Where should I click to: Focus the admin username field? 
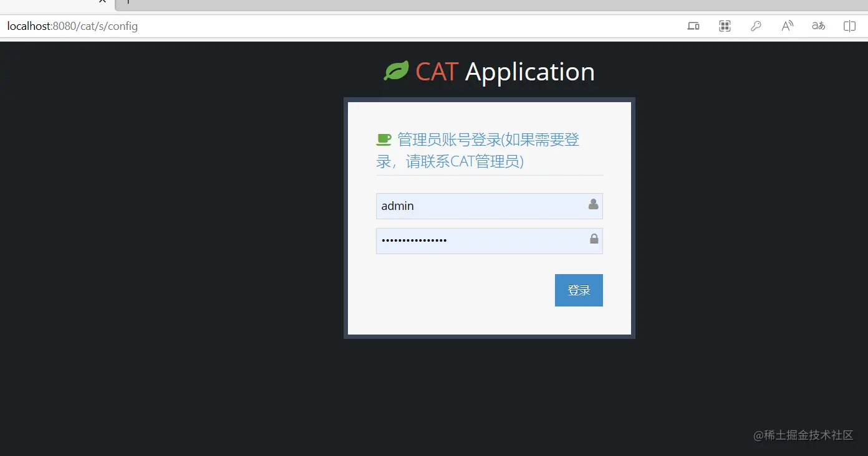pyautogui.click(x=489, y=206)
